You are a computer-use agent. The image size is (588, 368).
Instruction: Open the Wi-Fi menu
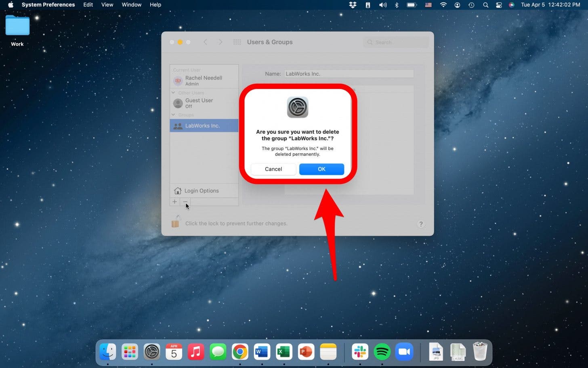click(443, 5)
